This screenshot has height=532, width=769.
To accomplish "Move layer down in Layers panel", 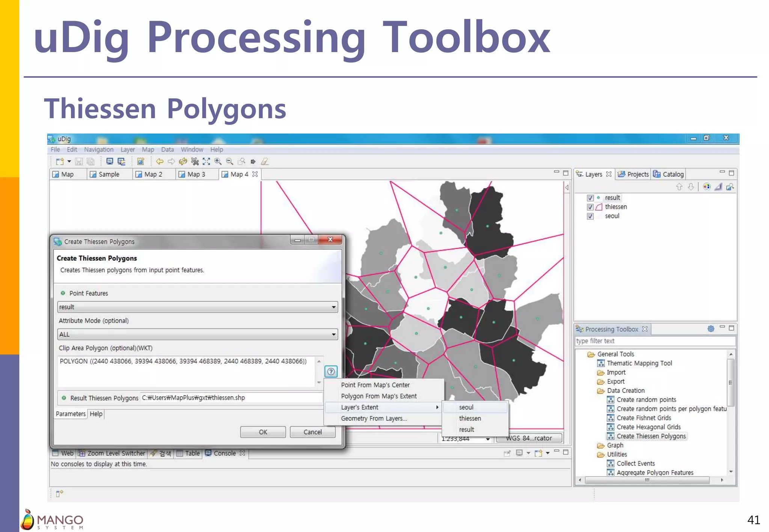I will [691, 187].
